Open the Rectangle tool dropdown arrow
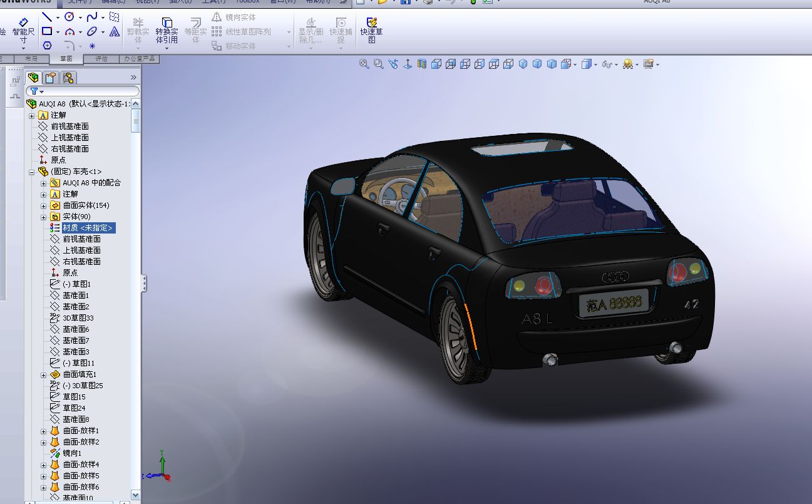Viewport: 812px width, 504px height. (x=58, y=31)
